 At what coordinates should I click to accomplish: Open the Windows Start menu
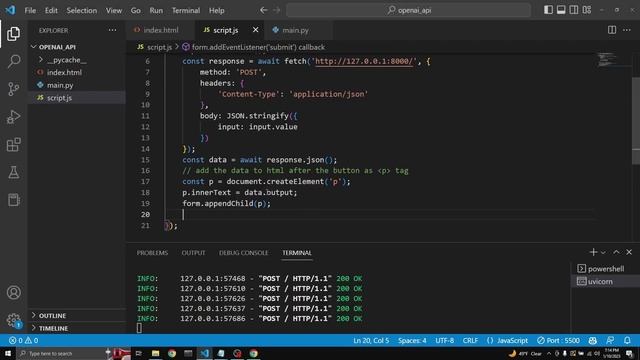point(7,353)
